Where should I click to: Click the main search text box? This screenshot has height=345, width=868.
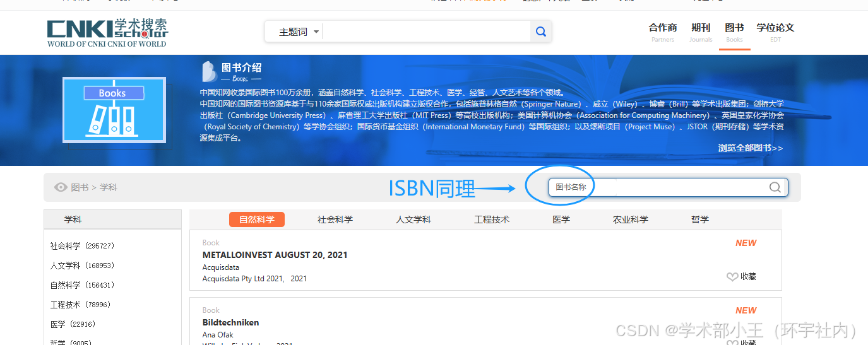tap(426, 32)
